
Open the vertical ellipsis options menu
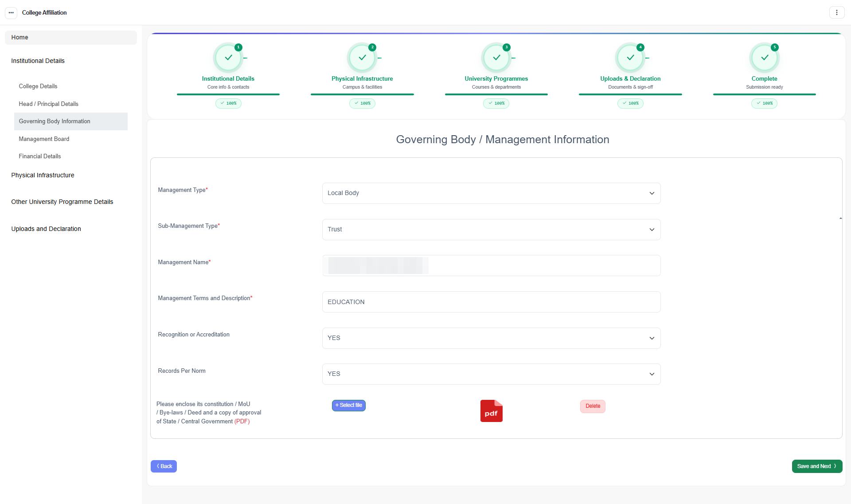(837, 12)
